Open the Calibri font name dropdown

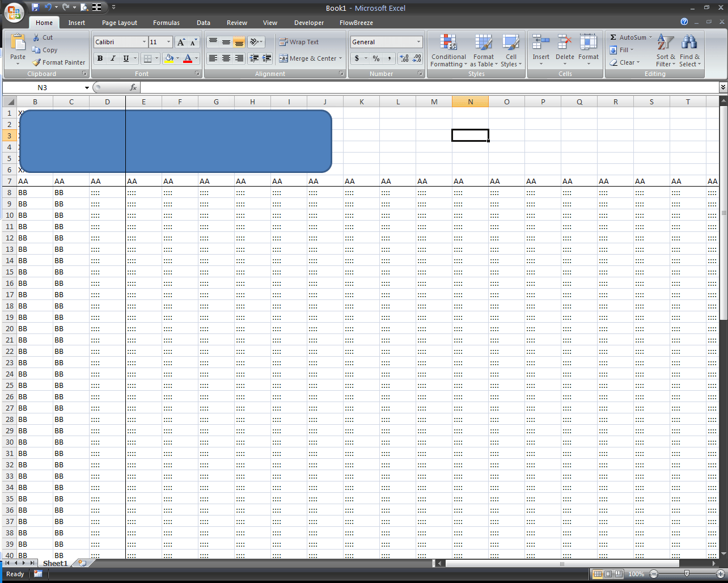coord(144,42)
